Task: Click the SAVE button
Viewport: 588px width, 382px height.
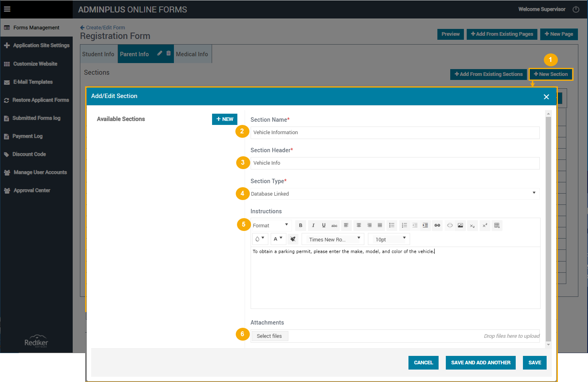Action: (x=535, y=363)
